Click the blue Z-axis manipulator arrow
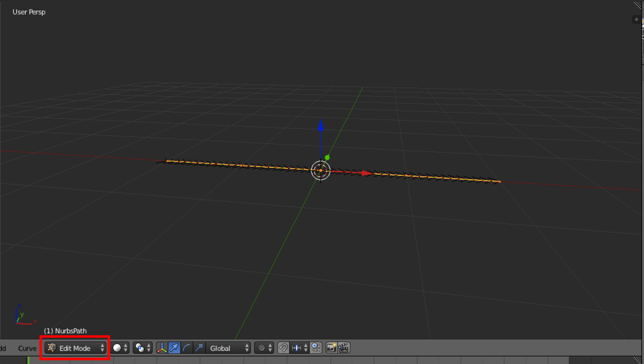Image resolution: width=644 pixels, height=364 pixels. tap(321, 125)
